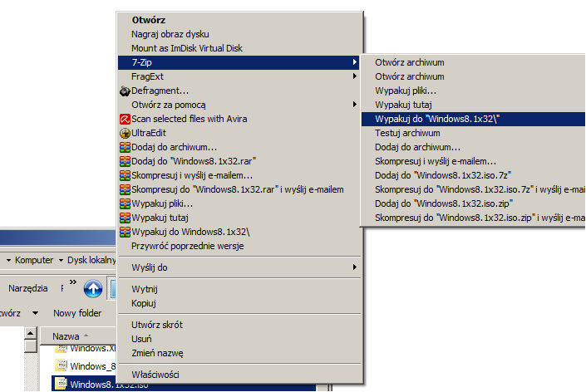
Task: Click the scrollbar up arrow in navigation pane
Action: coord(31,333)
